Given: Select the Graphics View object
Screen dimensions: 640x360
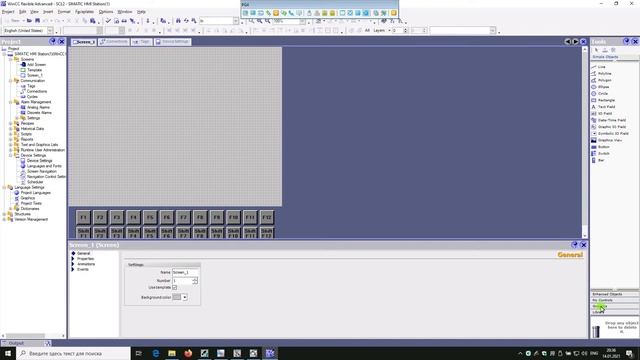Looking at the screenshot, I should coord(609,140).
